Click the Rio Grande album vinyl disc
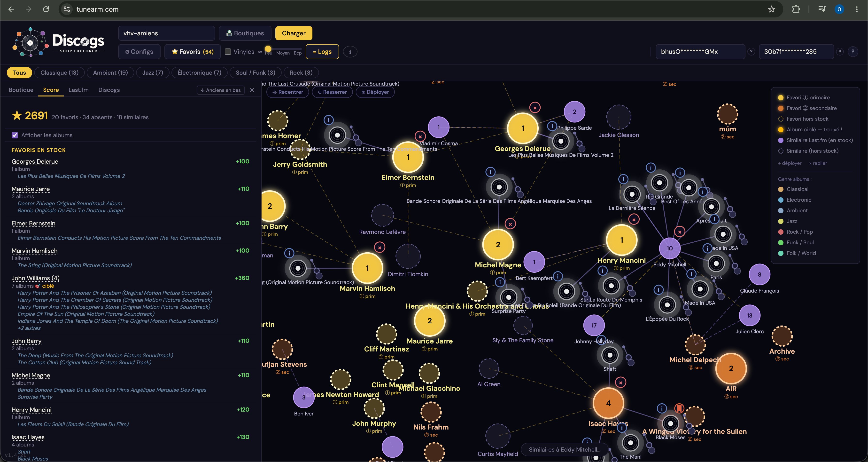 pos(659,183)
